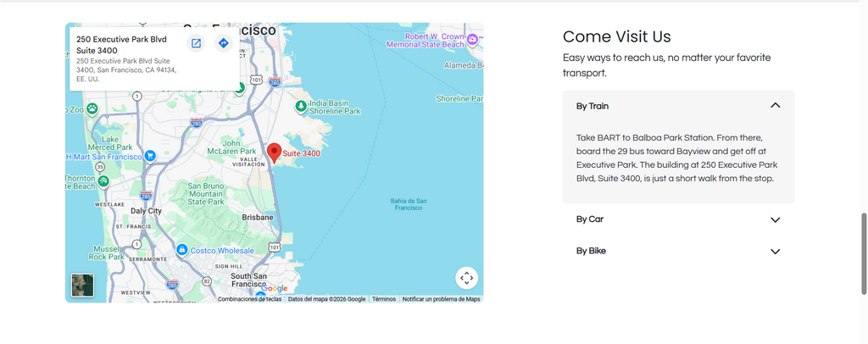The height and width of the screenshot is (344, 868).
Task: Click the Daly City map label
Action: click(146, 211)
